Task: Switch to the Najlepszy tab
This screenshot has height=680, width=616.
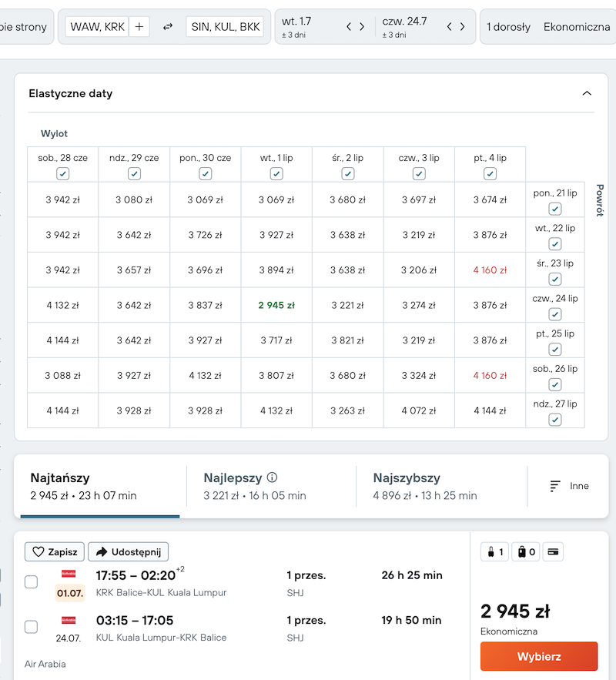Action: click(x=271, y=486)
